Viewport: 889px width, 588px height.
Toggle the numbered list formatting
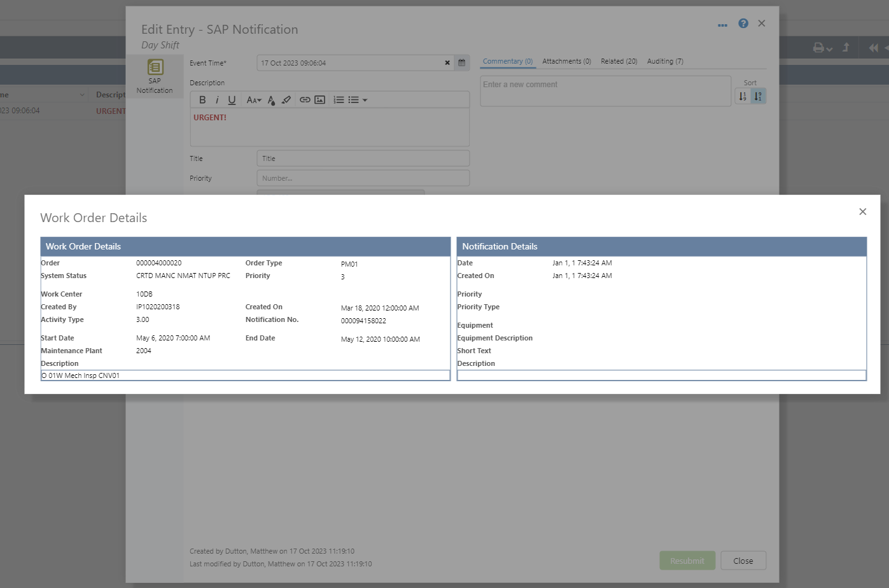pyautogui.click(x=339, y=100)
